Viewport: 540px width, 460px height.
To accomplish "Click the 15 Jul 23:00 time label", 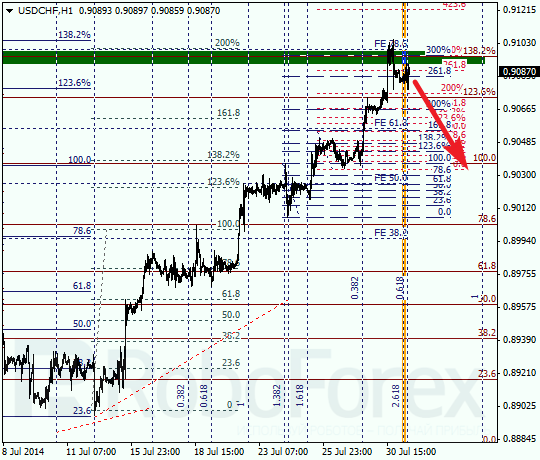I will (155, 451).
